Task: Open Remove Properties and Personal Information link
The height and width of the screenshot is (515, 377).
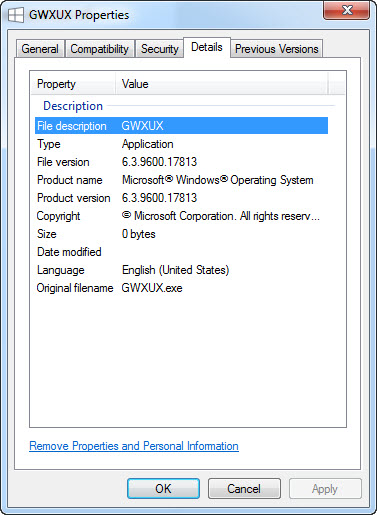Action: pos(134,446)
